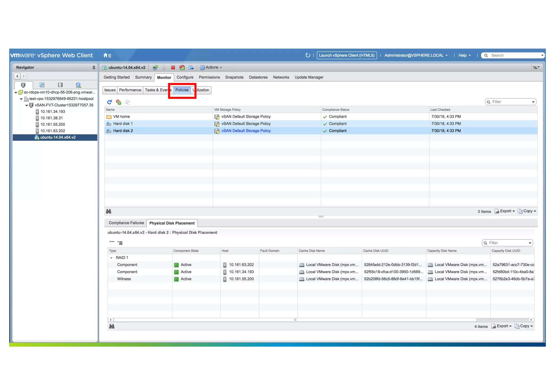Click Launch vSphere Client (HTML5) button
Screen dimensions: 555x392
[x=347, y=55]
